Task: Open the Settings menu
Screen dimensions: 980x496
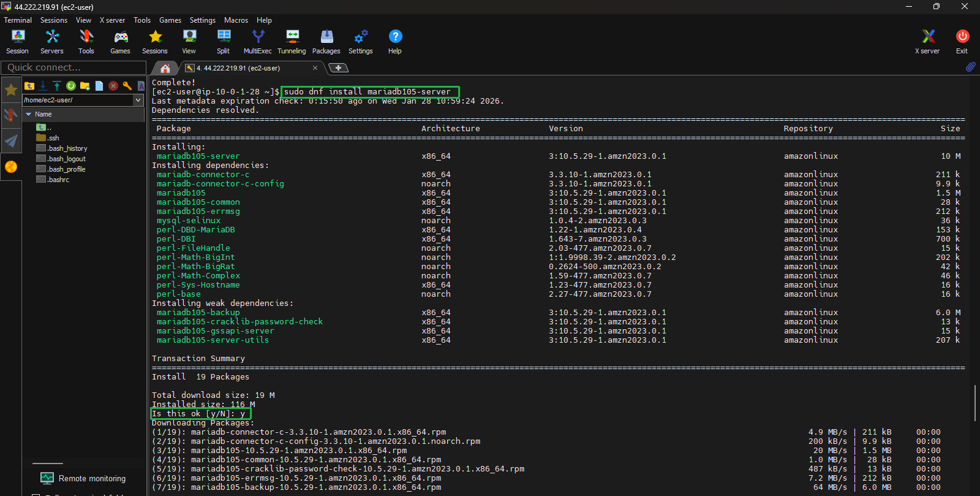Action: pos(203,20)
